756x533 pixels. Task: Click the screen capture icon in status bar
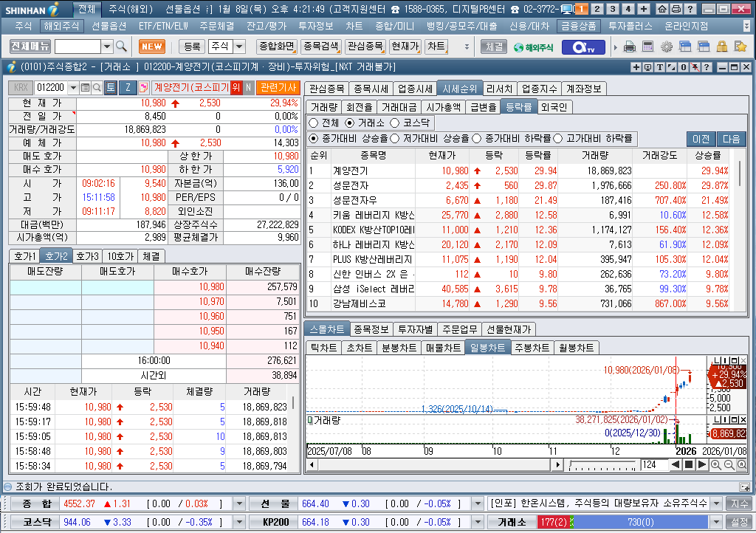point(744,486)
